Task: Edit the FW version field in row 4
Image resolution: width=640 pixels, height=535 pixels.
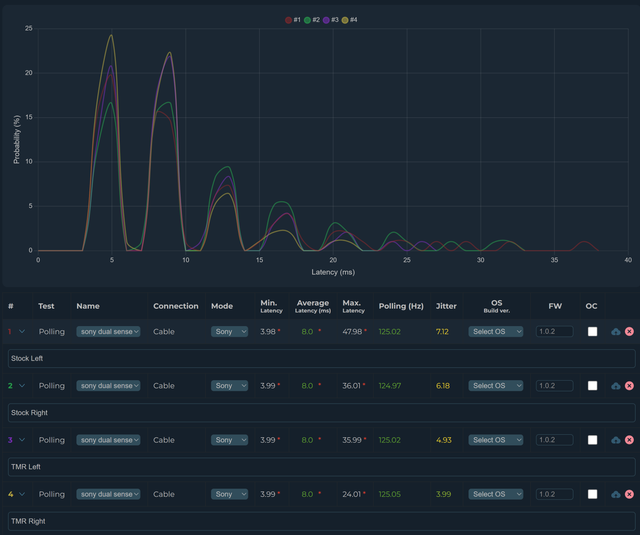Action: coord(554,494)
